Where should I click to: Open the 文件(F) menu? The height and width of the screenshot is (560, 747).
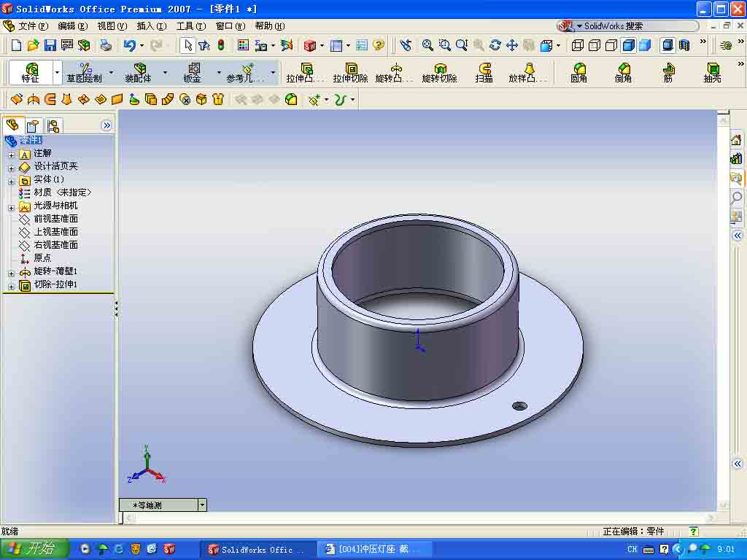pyautogui.click(x=34, y=26)
